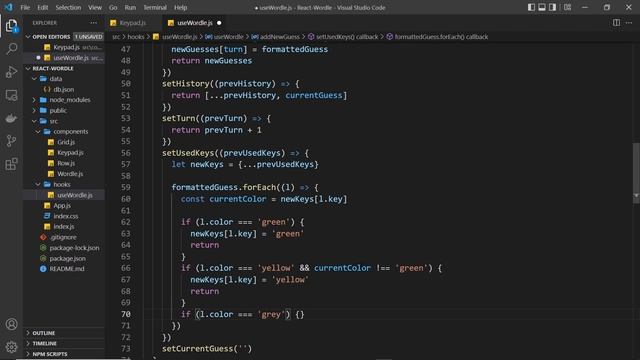The height and width of the screenshot is (360, 640).
Task: Click Customize Layout icon in title bar
Action: [x=567, y=7]
